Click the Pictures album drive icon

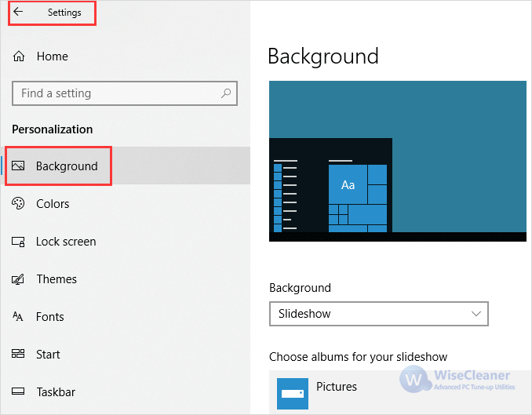tap(293, 394)
